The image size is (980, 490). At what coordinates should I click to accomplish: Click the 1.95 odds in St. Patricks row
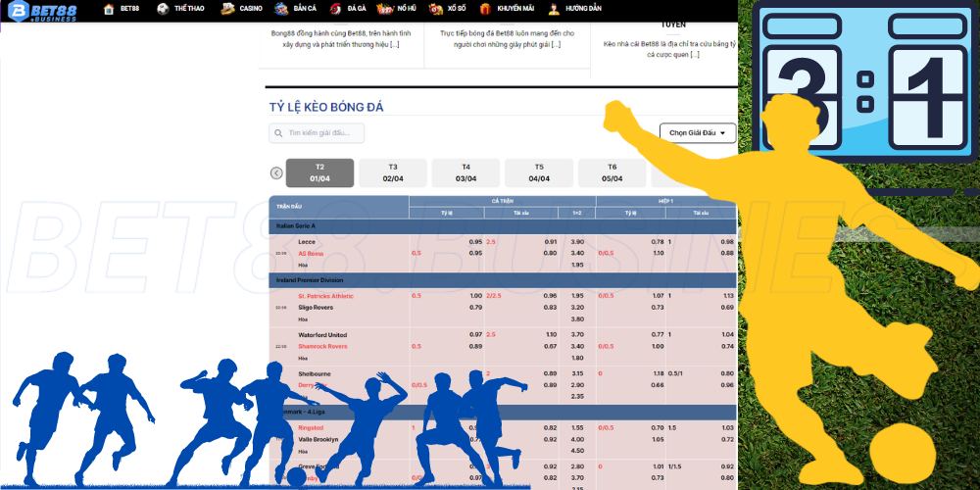pos(577,296)
